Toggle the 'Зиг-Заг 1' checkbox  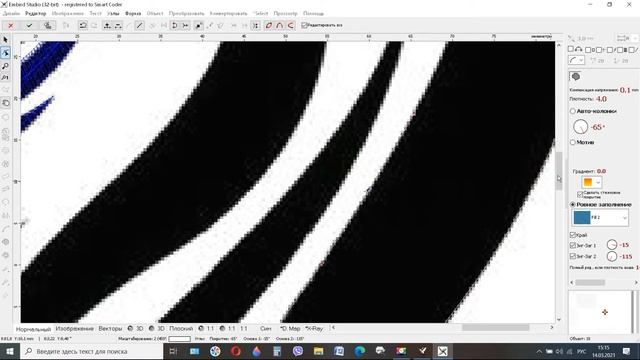[x=573, y=245]
